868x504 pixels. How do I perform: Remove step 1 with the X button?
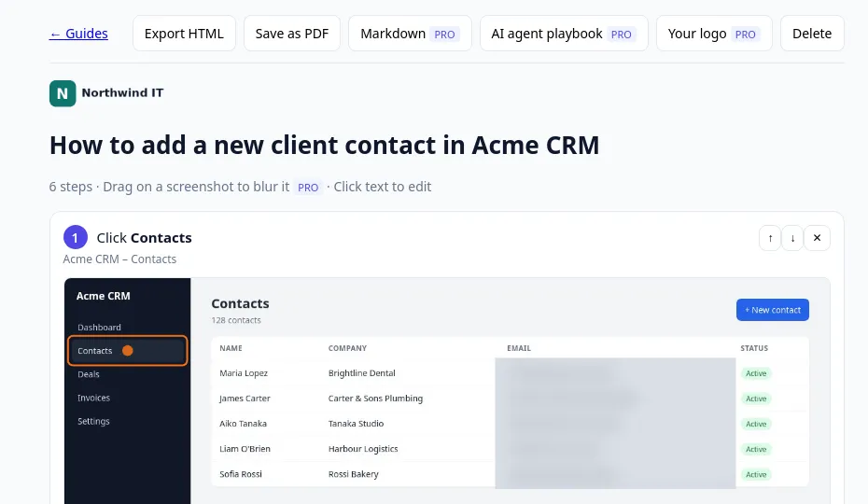817,238
